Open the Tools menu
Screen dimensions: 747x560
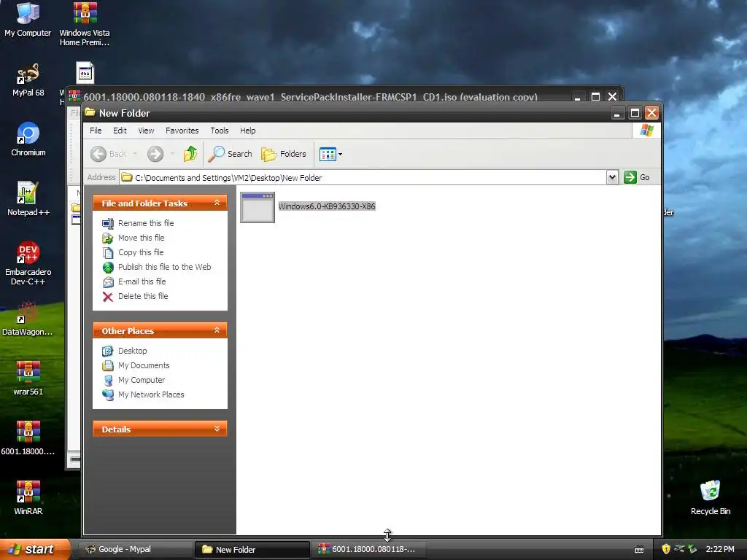point(219,131)
